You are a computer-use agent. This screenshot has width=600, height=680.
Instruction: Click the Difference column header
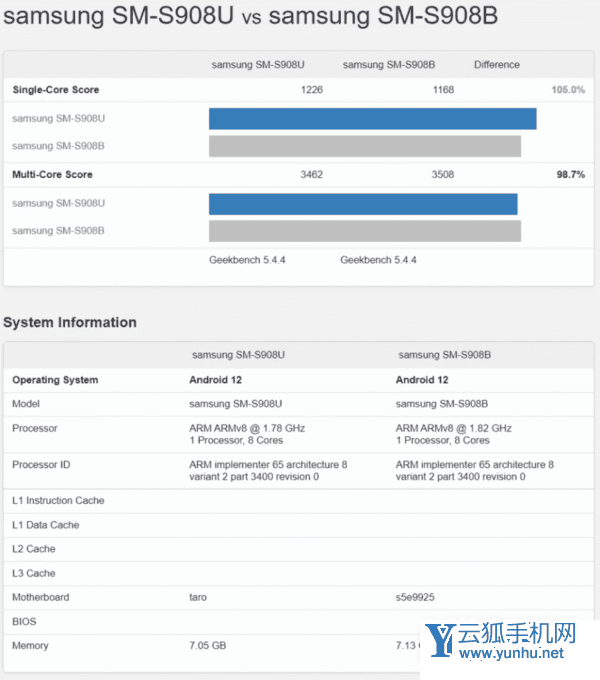pyautogui.click(x=497, y=65)
